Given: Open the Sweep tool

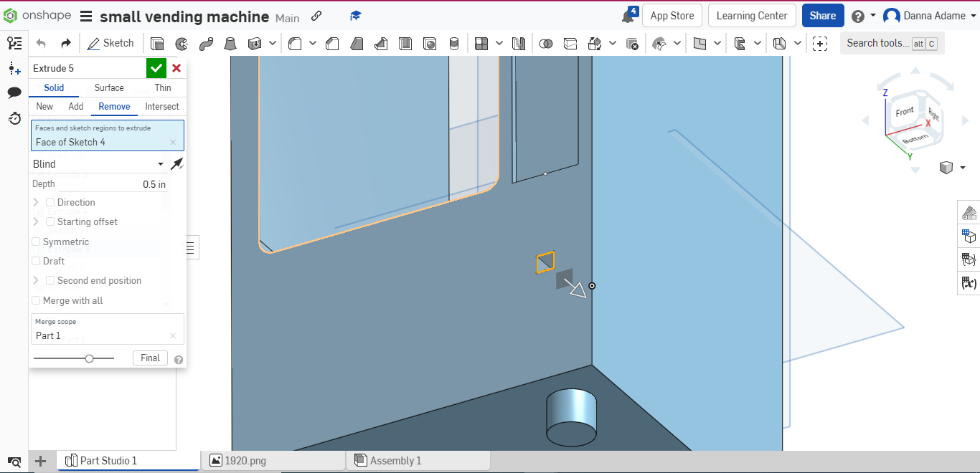Looking at the screenshot, I should pyautogui.click(x=206, y=43).
